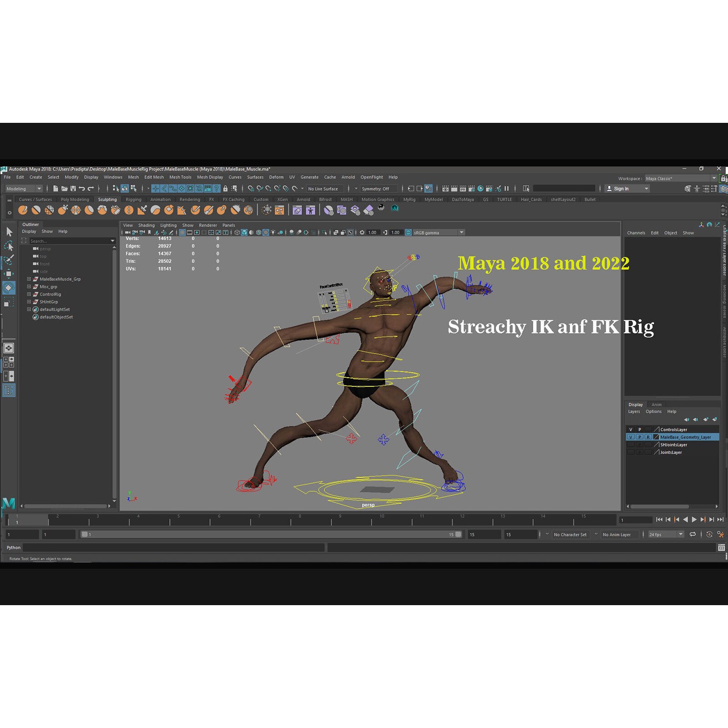The width and height of the screenshot is (728, 728).
Task: Create new layer from selected objects
Action: (715, 420)
